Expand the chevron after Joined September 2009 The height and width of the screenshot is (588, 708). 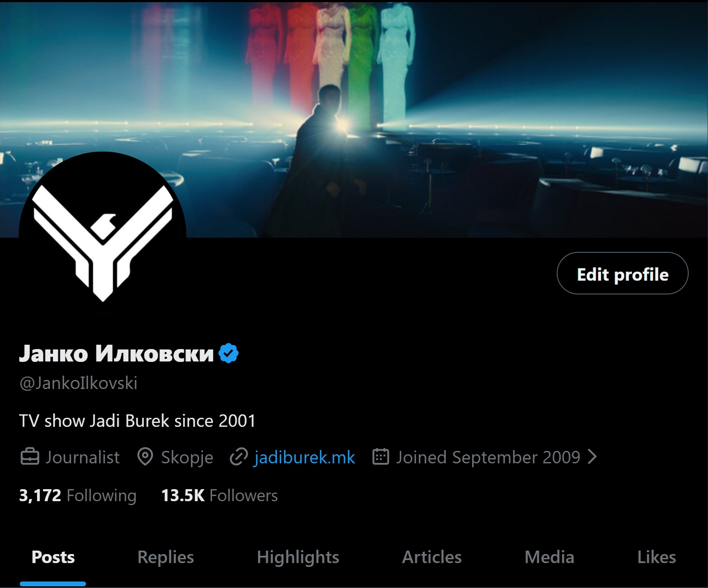coord(592,456)
